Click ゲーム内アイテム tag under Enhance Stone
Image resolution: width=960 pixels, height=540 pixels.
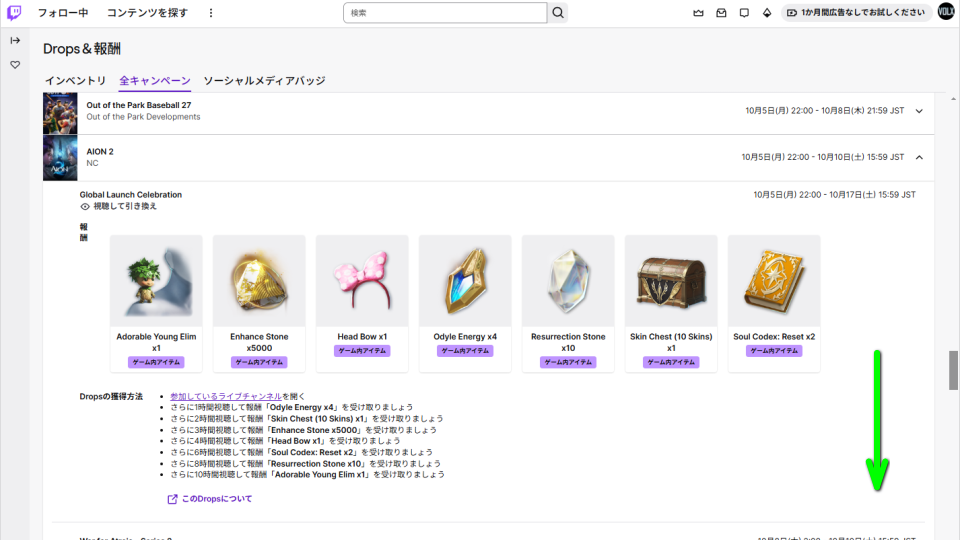coord(259,362)
